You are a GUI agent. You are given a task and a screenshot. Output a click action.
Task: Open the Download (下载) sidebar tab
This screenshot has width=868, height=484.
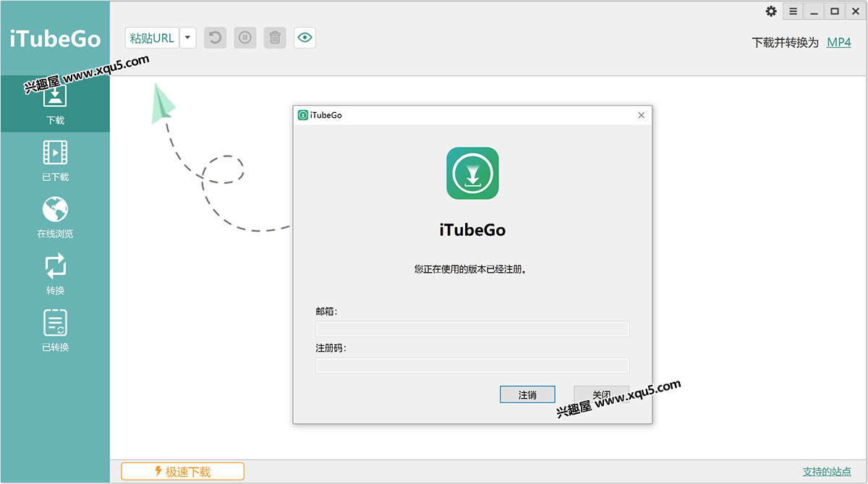[x=55, y=103]
